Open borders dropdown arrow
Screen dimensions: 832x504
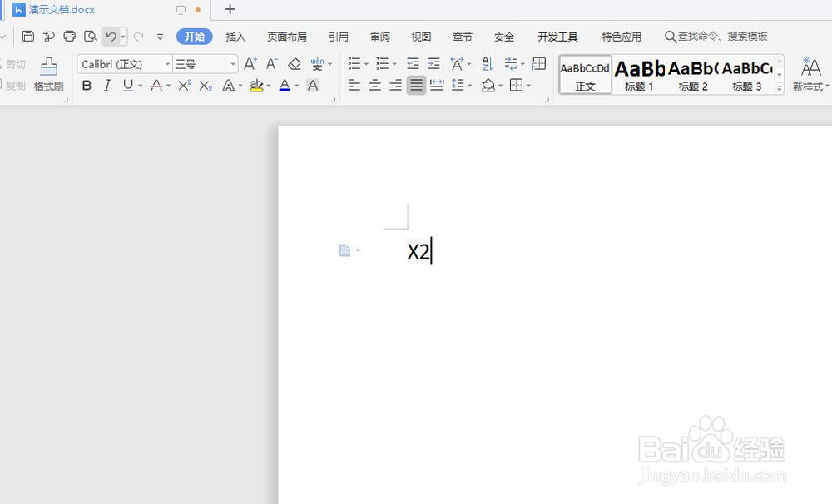tap(528, 86)
